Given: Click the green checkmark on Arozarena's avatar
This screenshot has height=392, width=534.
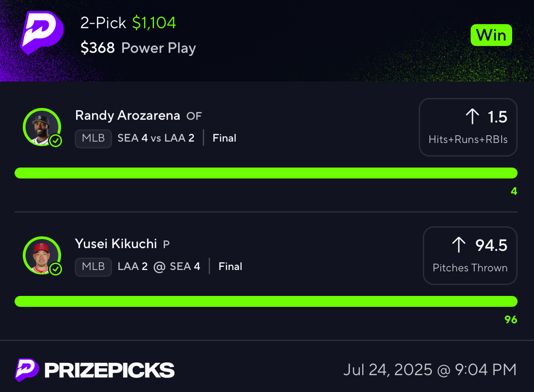Looking at the screenshot, I should pyautogui.click(x=56, y=141).
